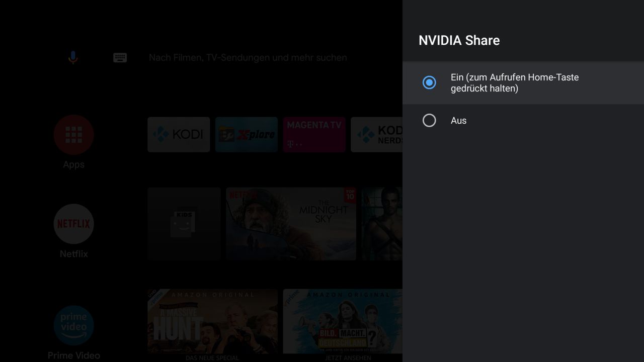Click the 'DAS NEUE SPECIAL' caption
This screenshot has width=644, height=362.
click(x=212, y=358)
